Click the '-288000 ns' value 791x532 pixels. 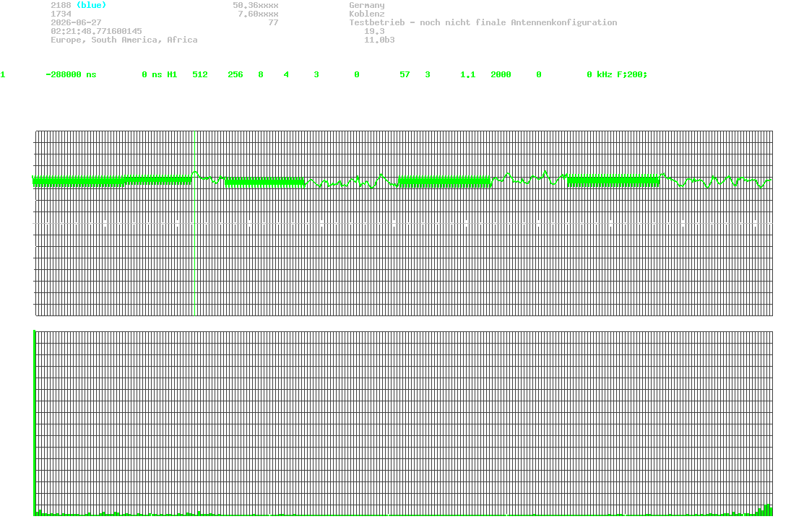tap(71, 74)
